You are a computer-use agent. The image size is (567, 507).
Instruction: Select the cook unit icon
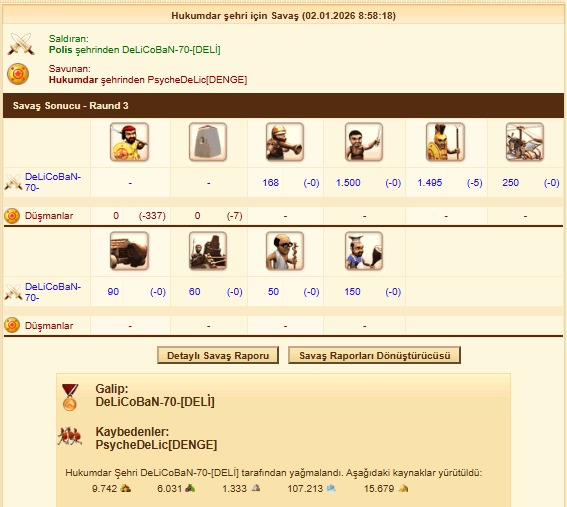click(364, 251)
